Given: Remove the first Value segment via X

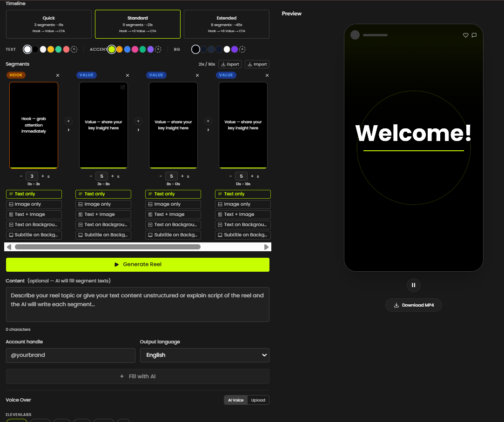Looking at the screenshot, I should [x=128, y=75].
